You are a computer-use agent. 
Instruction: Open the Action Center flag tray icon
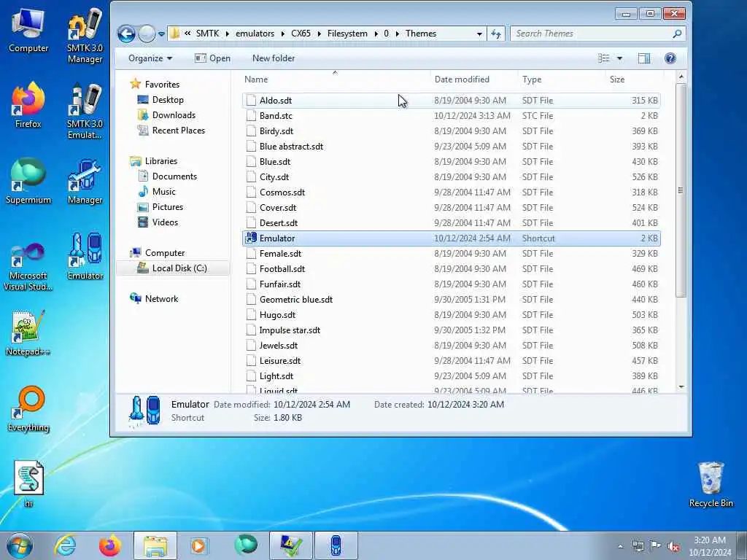(x=656, y=546)
